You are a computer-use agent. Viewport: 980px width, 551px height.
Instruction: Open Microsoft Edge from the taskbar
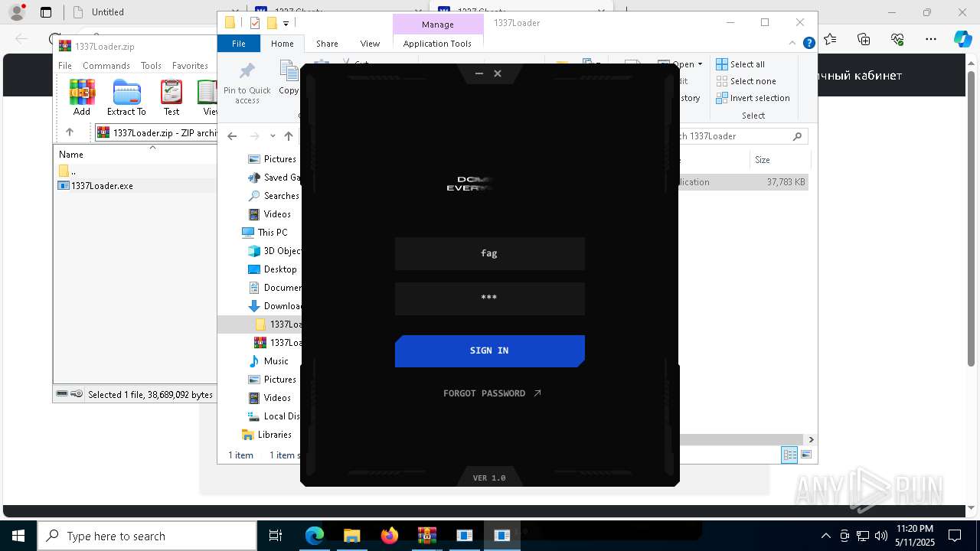click(x=315, y=536)
